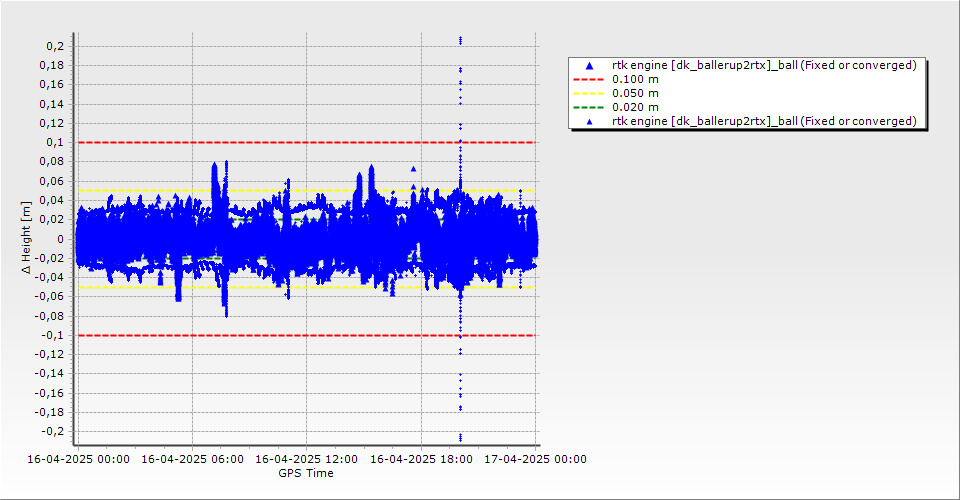Click the 17-04-2025 00:00 time label
The image size is (960, 500).
[x=535, y=459]
